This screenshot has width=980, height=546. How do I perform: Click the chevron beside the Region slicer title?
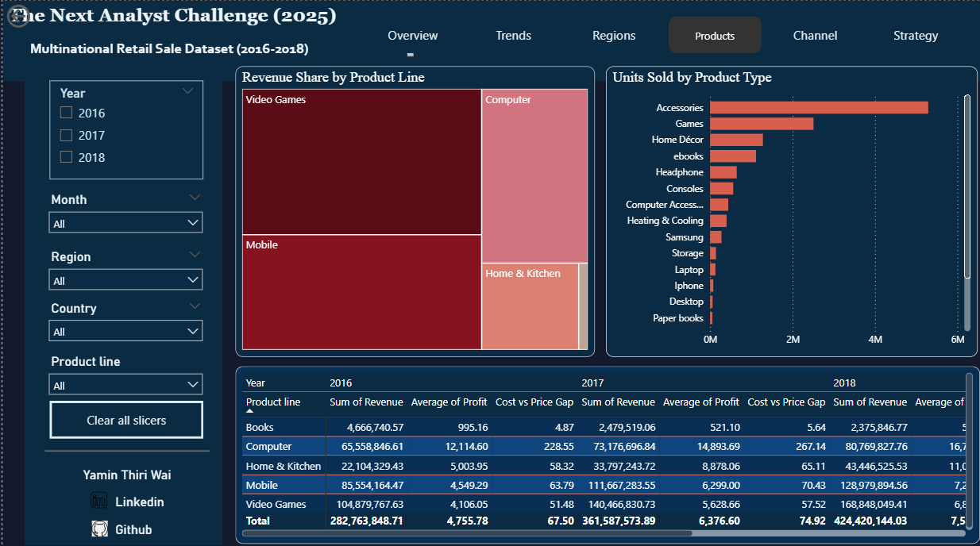195,255
